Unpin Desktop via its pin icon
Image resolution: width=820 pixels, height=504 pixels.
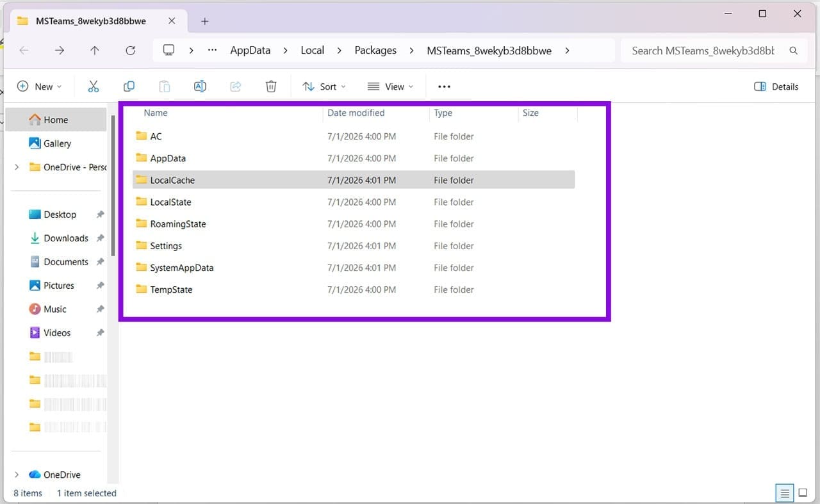[100, 215]
